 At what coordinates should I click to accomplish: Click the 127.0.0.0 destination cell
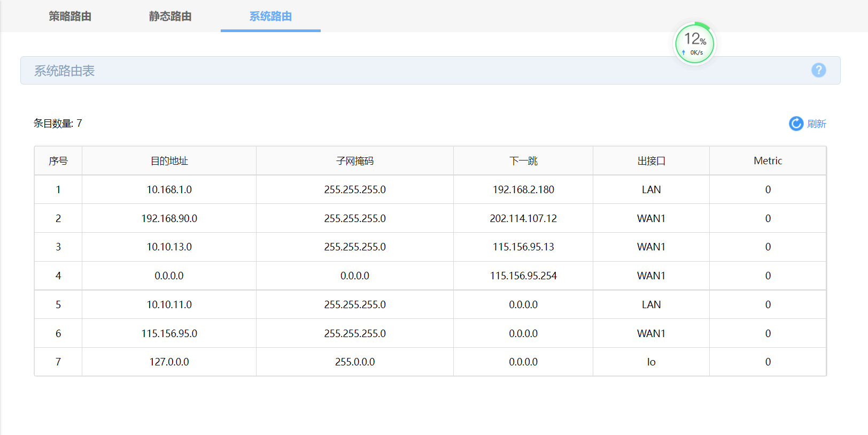[169, 362]
